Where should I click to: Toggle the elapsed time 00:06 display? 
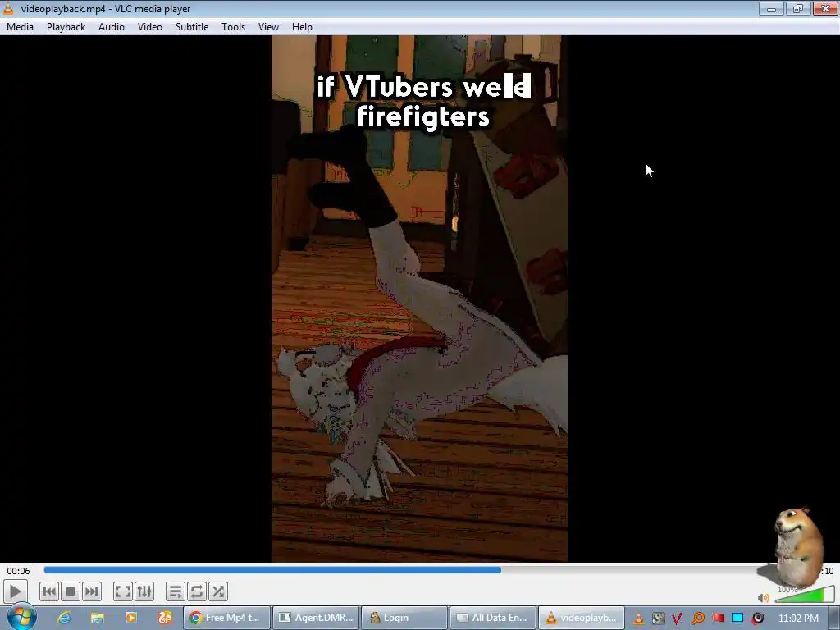click(18, 571)
